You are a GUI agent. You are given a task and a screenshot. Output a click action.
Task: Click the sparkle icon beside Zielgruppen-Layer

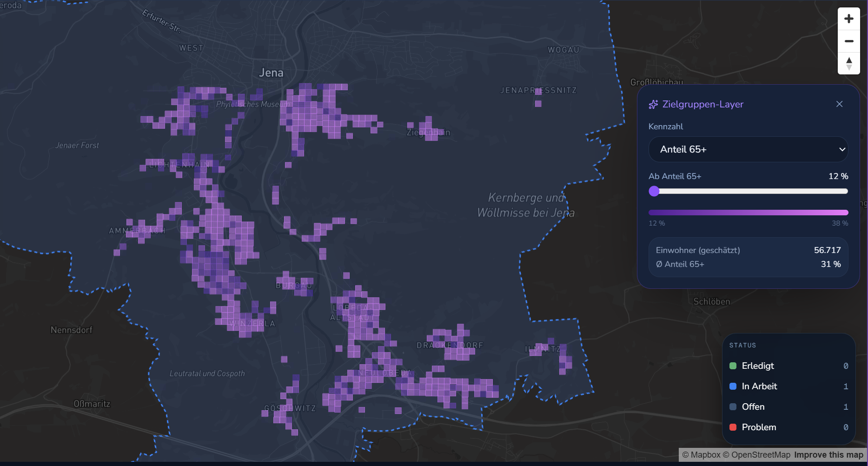tap(653, 104)
